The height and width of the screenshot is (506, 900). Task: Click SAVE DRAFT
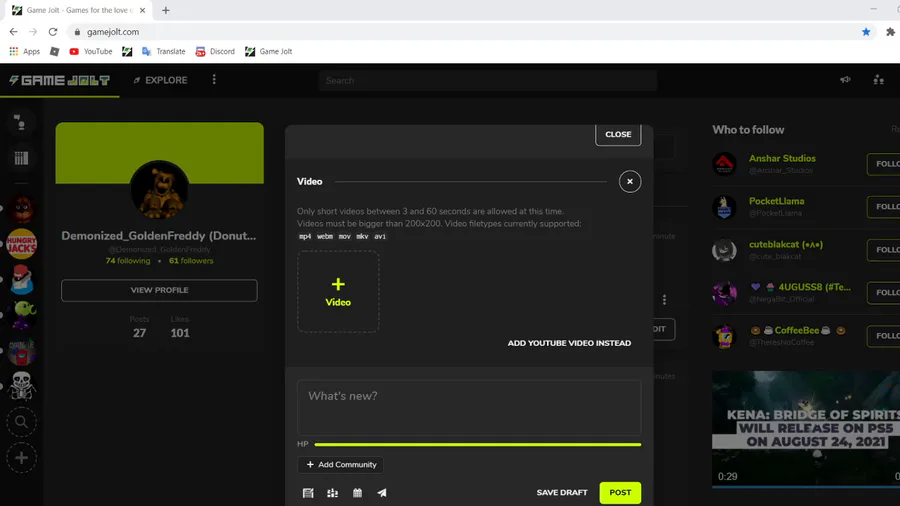(x=562, y=492)
